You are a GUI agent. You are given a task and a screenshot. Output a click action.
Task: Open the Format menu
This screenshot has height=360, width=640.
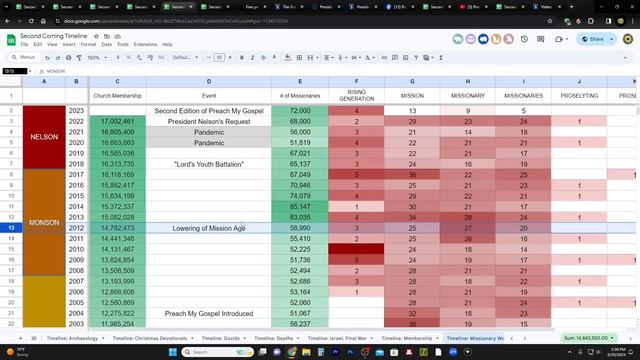88,44
